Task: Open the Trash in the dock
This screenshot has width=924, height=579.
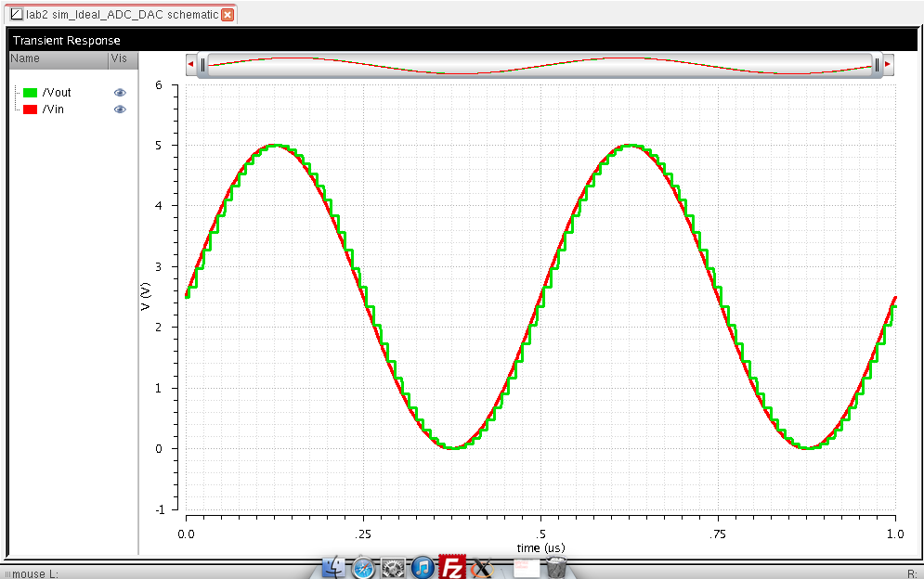Action: tap(555, 567)
